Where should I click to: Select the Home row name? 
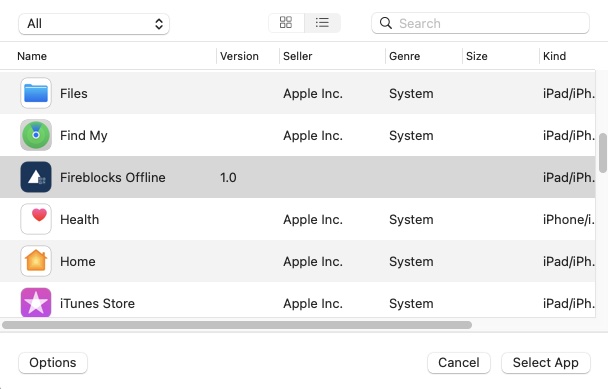(78, 261)
